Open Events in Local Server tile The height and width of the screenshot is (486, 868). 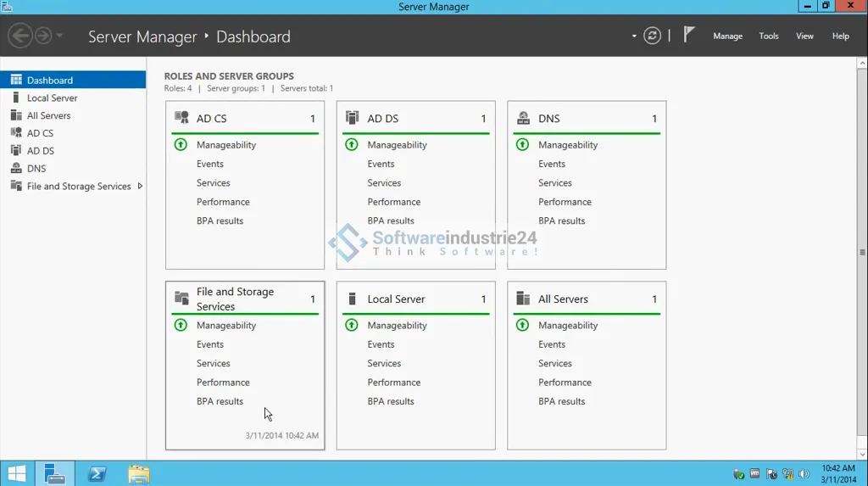381,344
